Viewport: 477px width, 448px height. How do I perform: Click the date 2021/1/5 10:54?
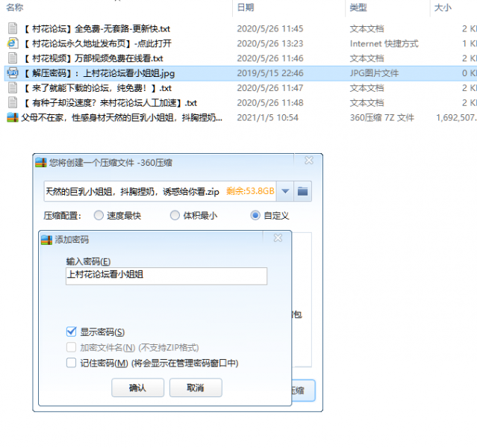click(268, 117)
